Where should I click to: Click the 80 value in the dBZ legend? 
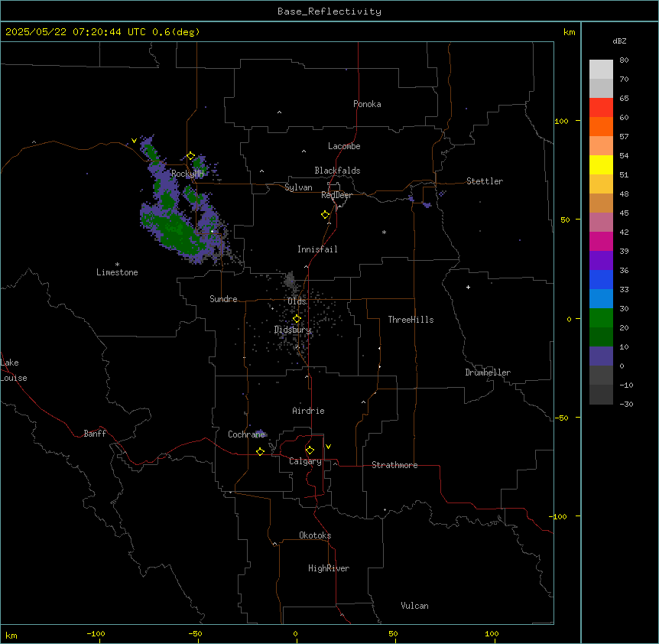click(624, 60)
